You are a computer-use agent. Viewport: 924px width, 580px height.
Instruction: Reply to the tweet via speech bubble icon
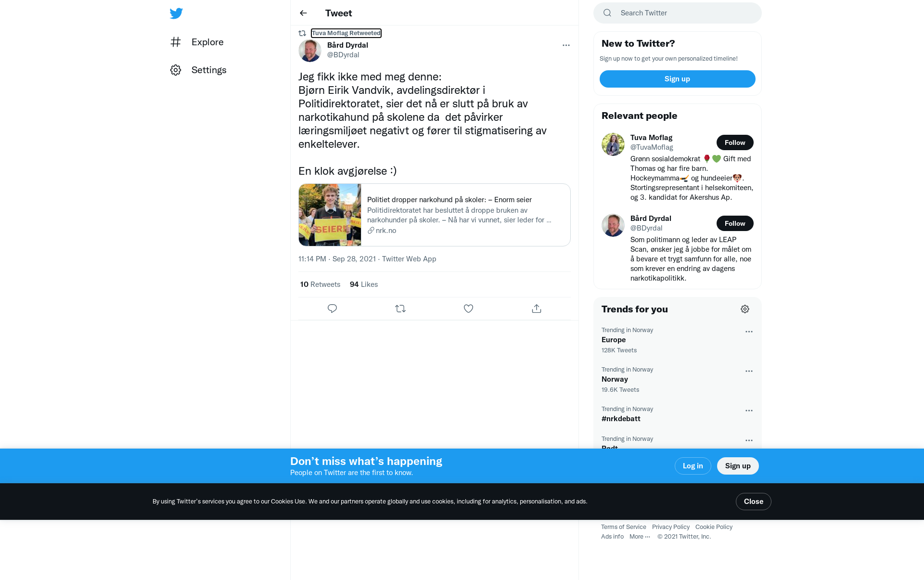[x=332, y=309]
